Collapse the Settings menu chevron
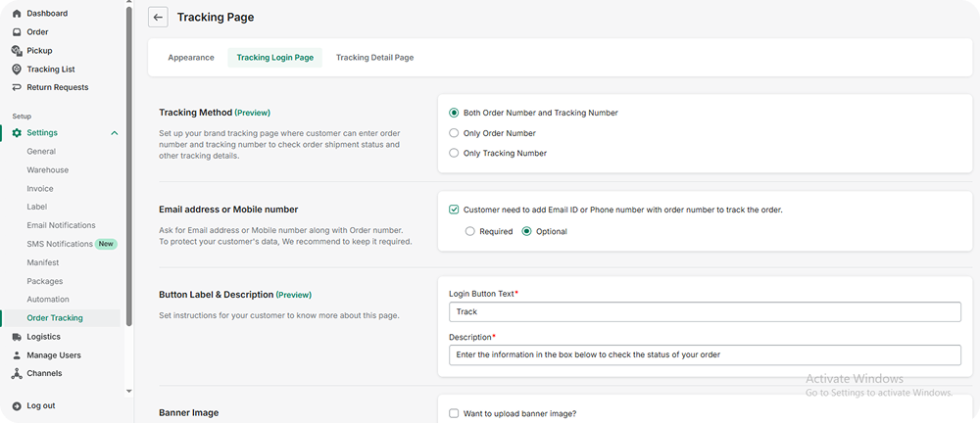Screen dimensions: 980x423 115,133
